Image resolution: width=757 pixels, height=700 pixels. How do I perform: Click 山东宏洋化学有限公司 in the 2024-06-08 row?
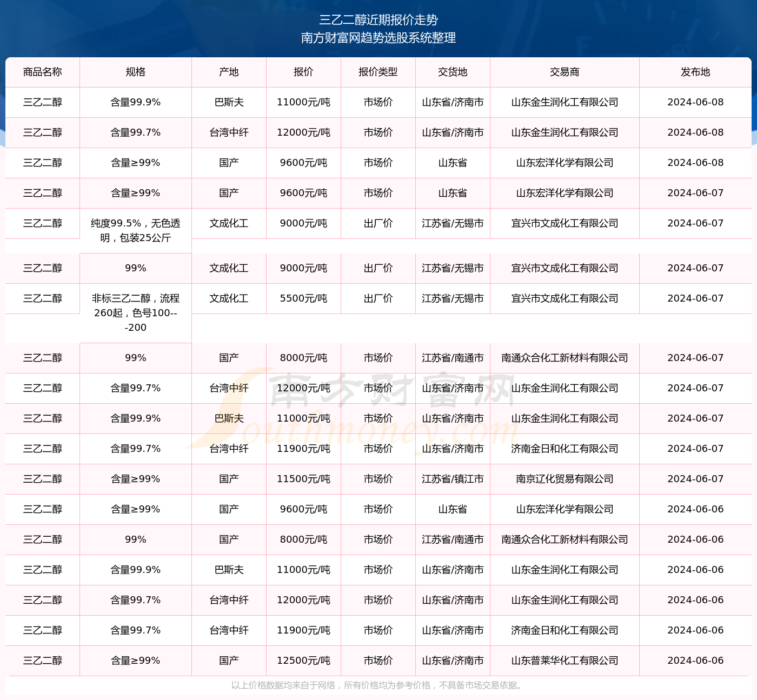pyautogui.click(x=565, y=163)
